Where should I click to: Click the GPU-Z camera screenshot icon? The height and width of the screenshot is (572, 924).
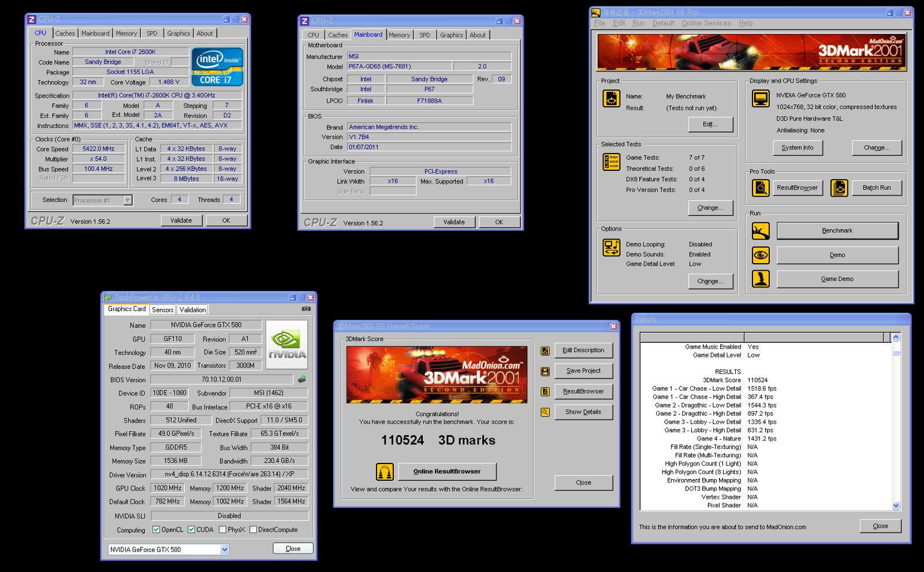(306, 309)
